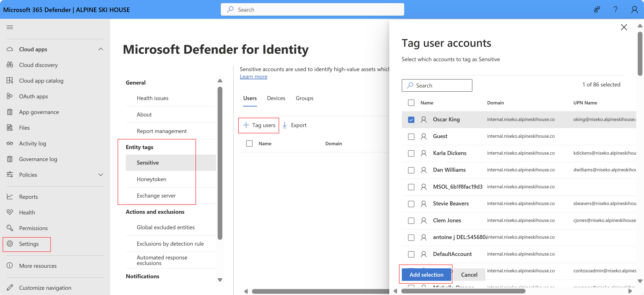Viewport: 644px width, 295px height.
Task: Open Activity log glasses icon
Action: click(x=10, y=143)
